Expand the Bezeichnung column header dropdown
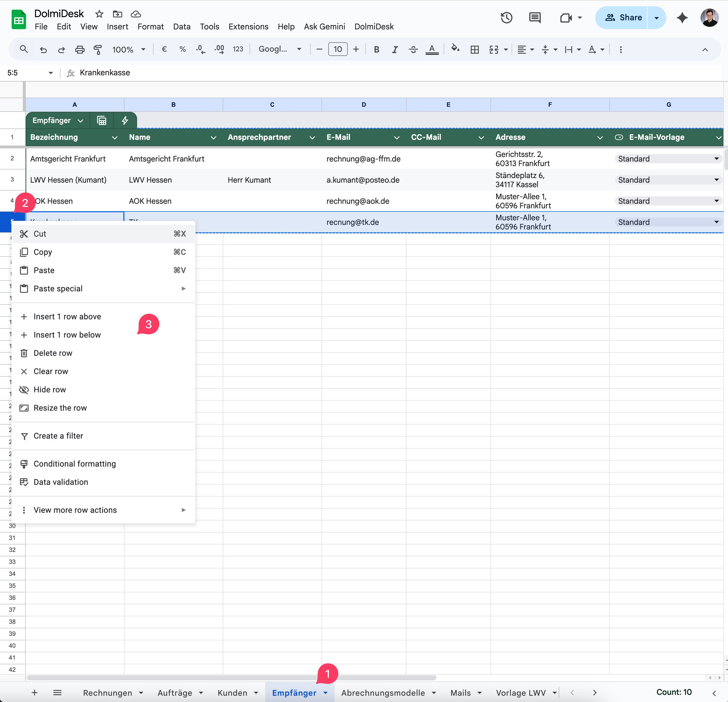This screenshot has height=702, width=728. pyautogui.click(x=114, y=137)
